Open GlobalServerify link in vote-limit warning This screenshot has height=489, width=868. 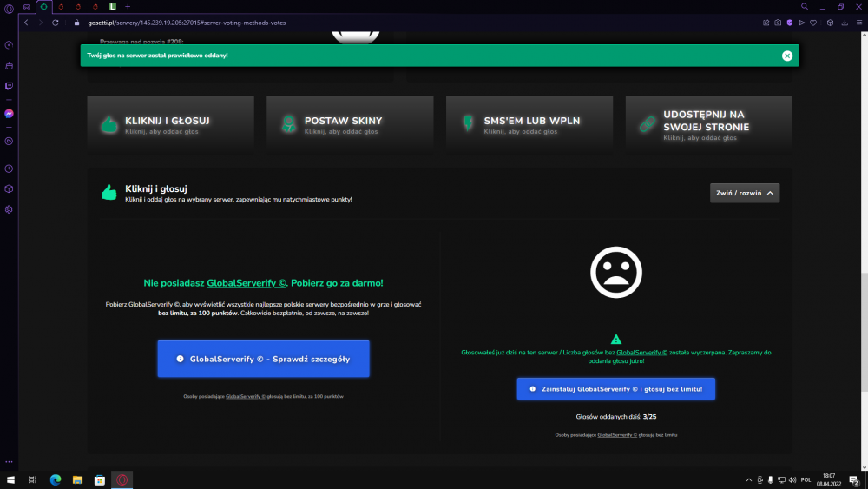(x=642, y=353)
